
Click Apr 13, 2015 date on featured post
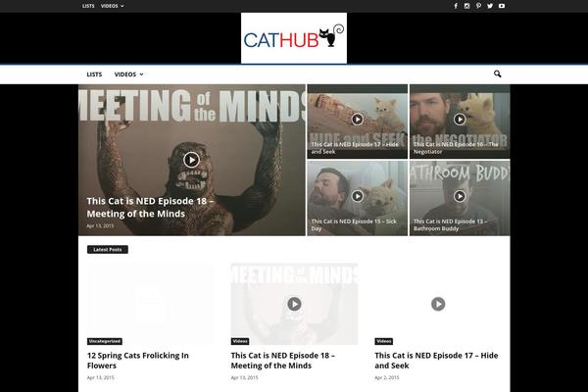tap(100, 225)
